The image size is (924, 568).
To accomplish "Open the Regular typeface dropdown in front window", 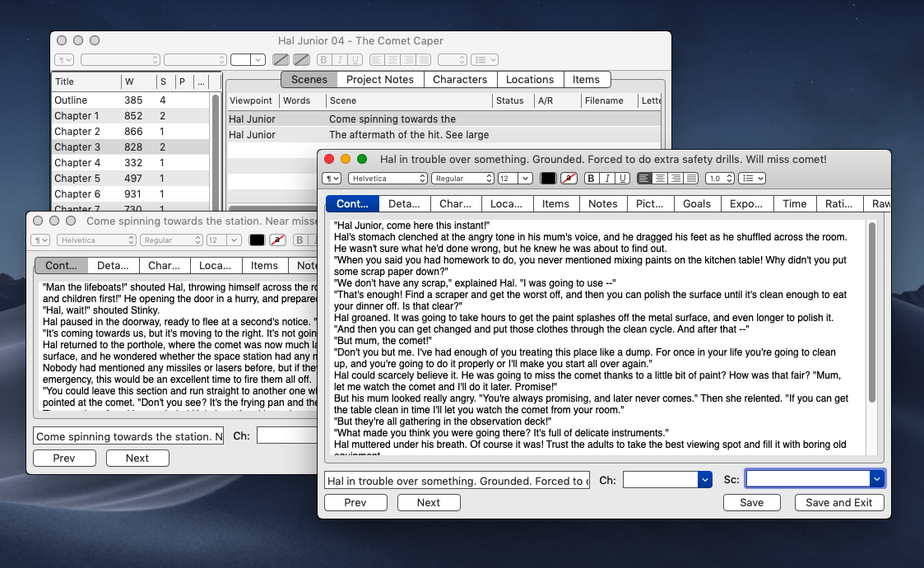I will coord(462,178).
